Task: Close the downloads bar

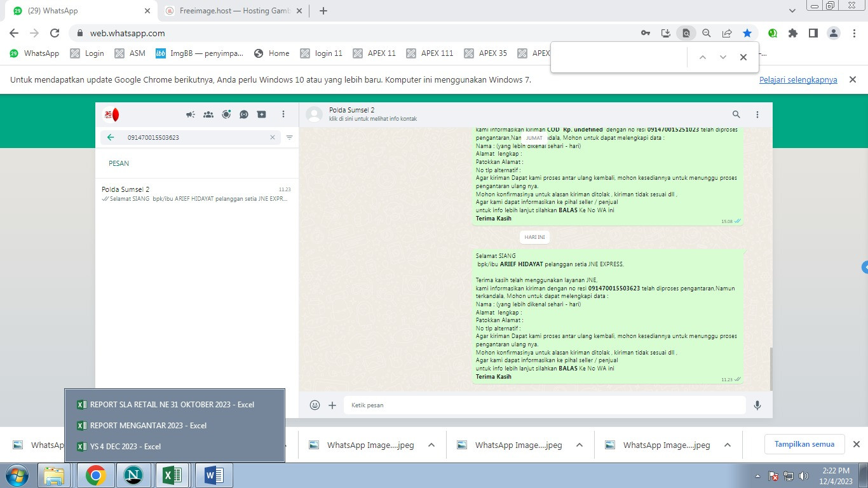Action: (856, 444)
